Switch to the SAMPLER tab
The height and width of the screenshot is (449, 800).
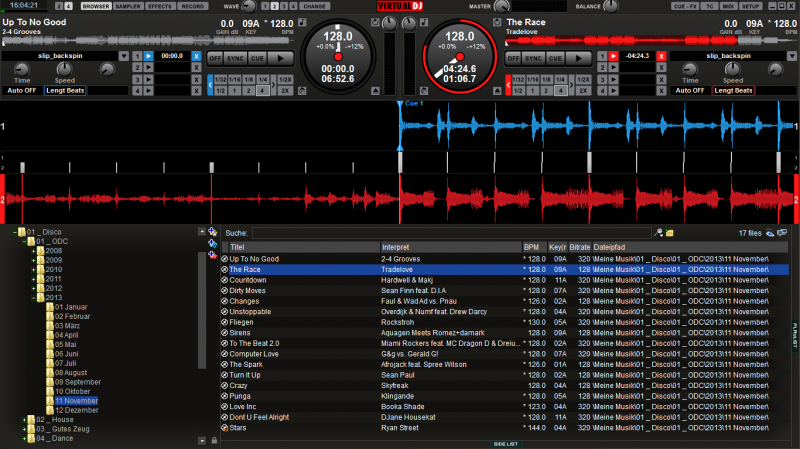[x=128, y=6]
